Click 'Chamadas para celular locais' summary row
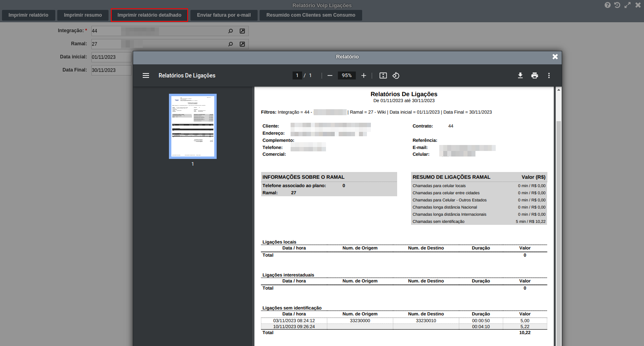This screenshot has width=644, height=346. click(x=479, y=186)
